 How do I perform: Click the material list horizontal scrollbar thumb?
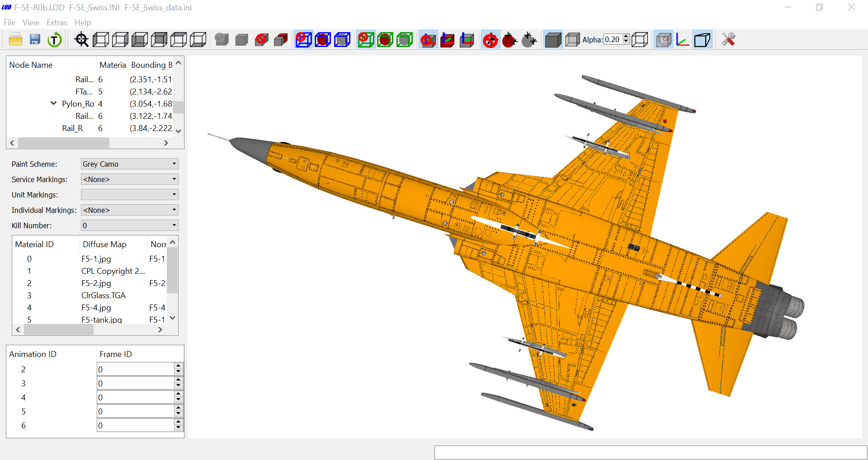59,330
